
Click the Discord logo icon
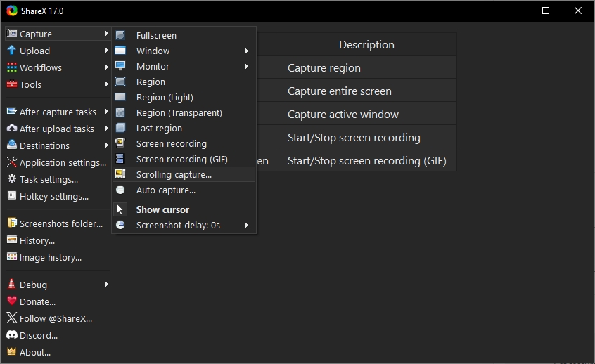tap(12, 334)
